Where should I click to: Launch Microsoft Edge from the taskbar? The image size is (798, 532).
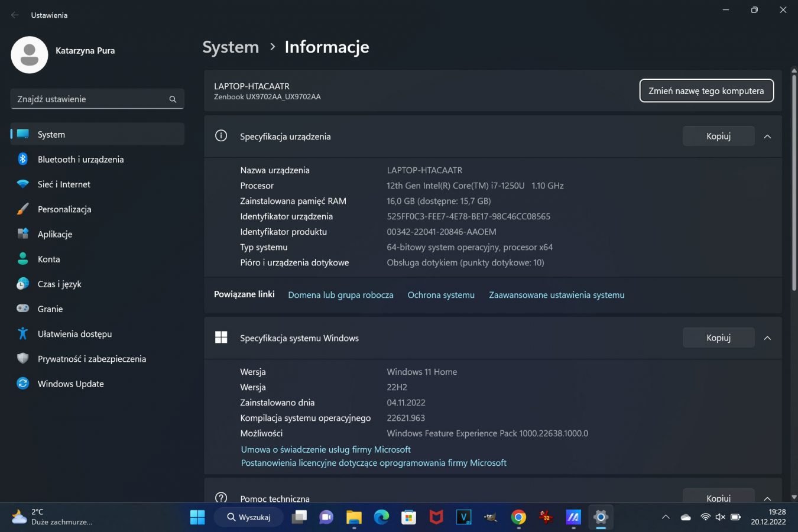[381, 517]
